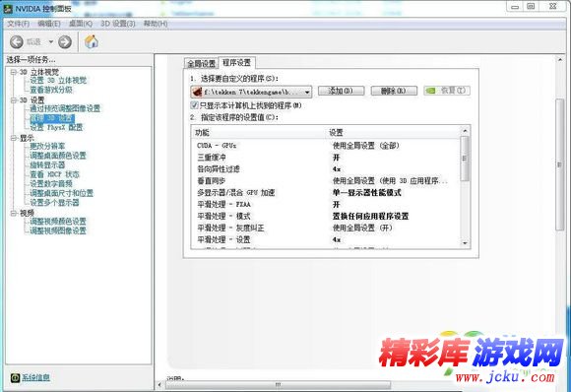Select 查看 HDCP 状态 in the tree
This screenshot has width=571, height=392.
click(54, 174)
